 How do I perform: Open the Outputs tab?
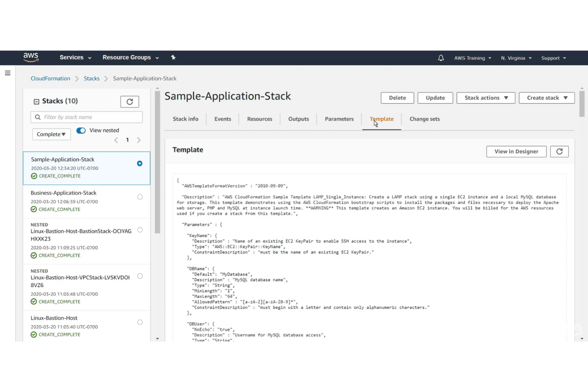(298, 119)
